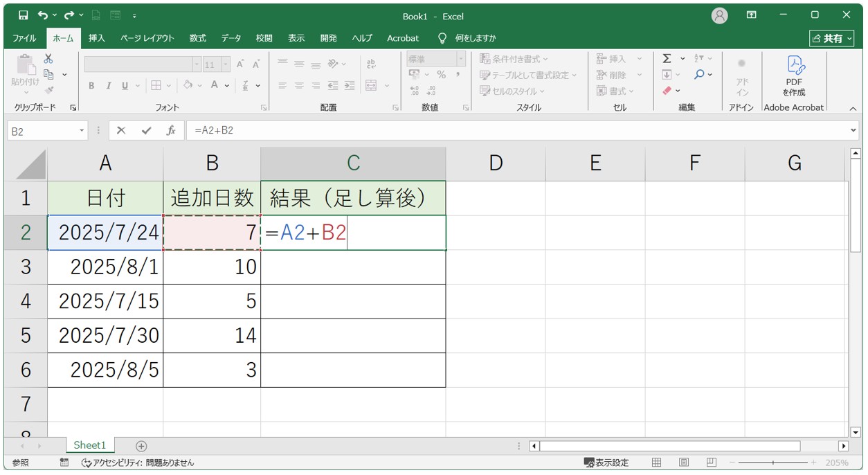Click the Save icon in title bar

pyautogui.click(x=24, y=15)
